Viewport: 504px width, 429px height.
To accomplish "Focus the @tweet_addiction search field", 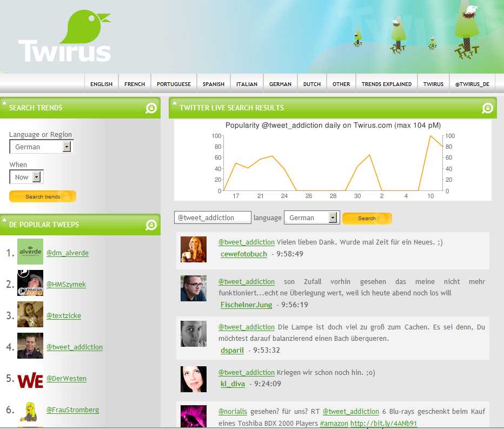I will [213, 217].
